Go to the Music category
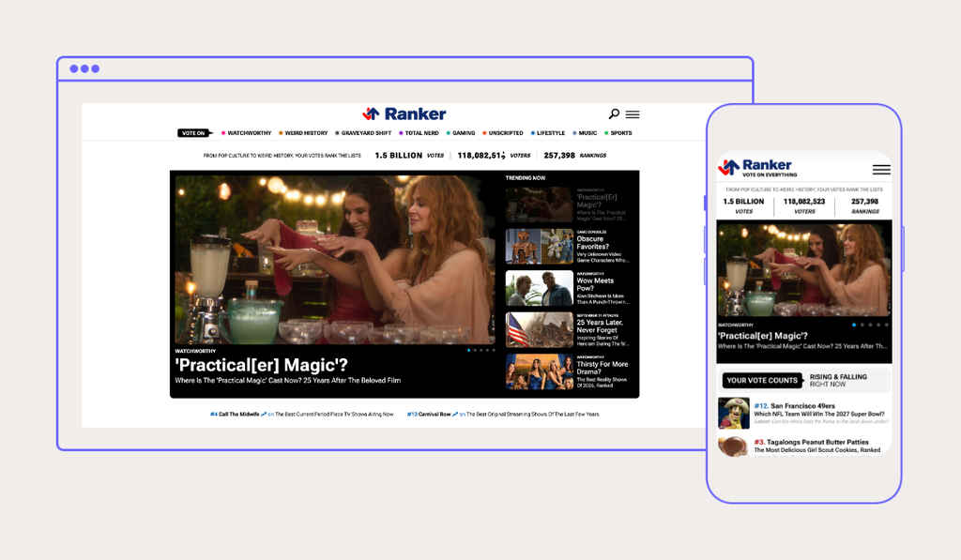961x560 pixels. click(x=585, y=133)
